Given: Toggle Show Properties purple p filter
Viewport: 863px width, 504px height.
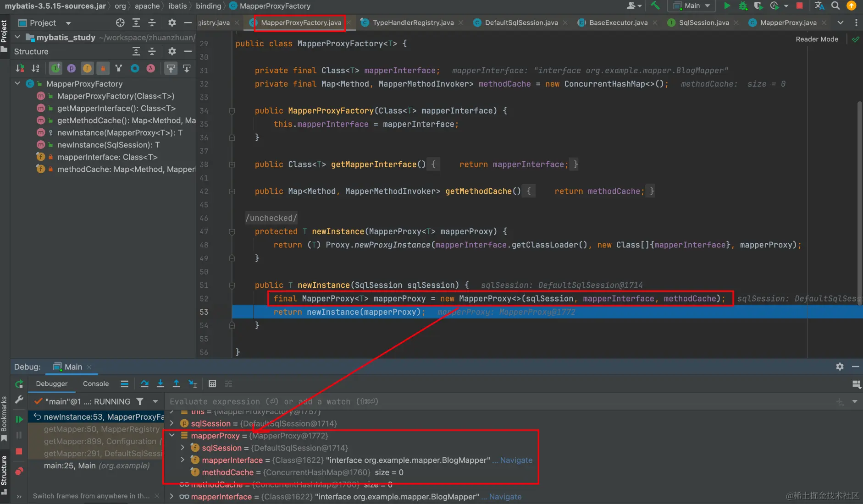Looking at the screenshot, I should pyautogui.click(x=71, y=68).
